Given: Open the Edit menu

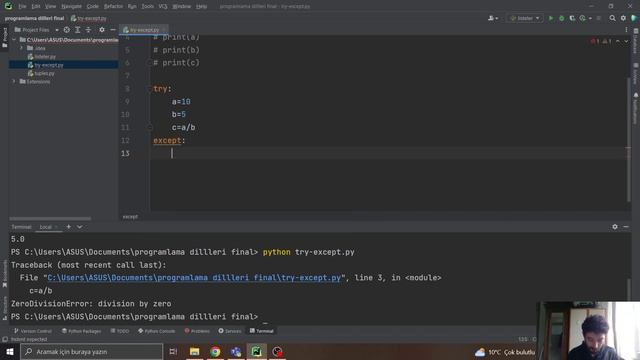Looking at the screenshot, I should [x=36, y=6].
